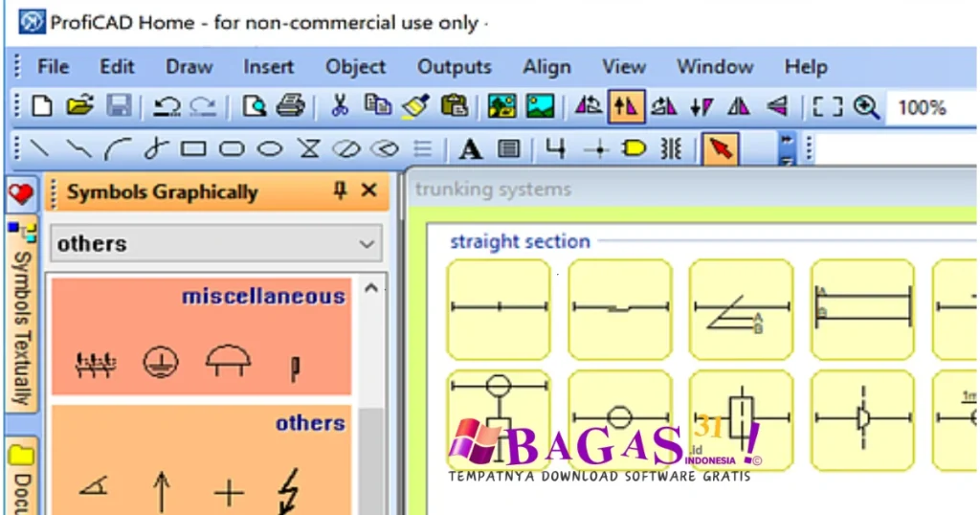Activate the arrow selection pointer tool
Viewport: 980px width, 515px height.
click(721, 148)
